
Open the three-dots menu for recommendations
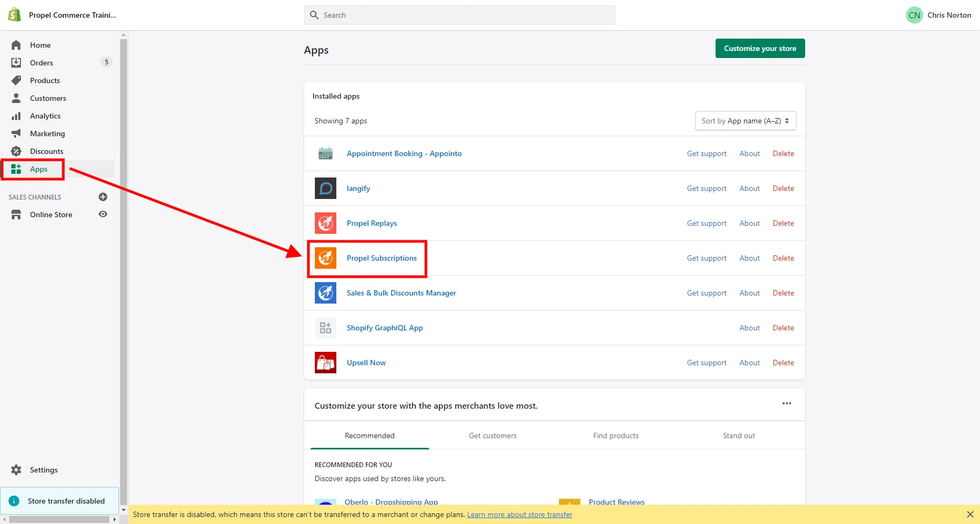(x=787, y=403)
